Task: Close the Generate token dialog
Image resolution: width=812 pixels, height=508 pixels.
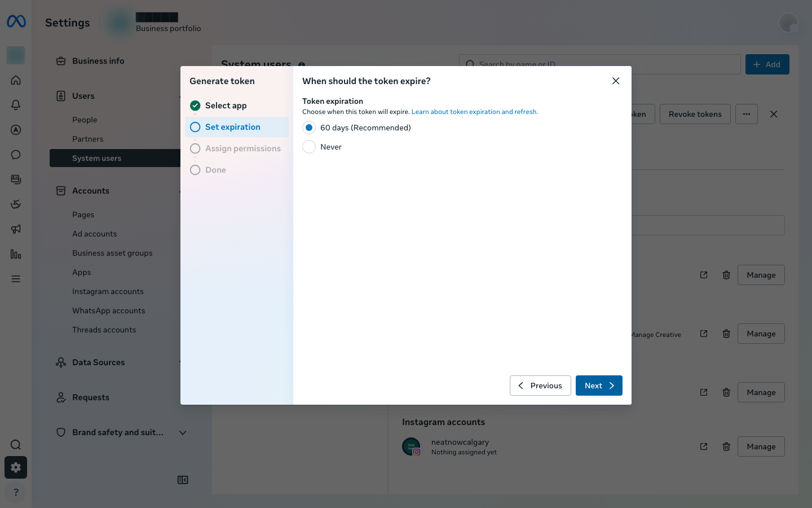Action: (616, 81)
